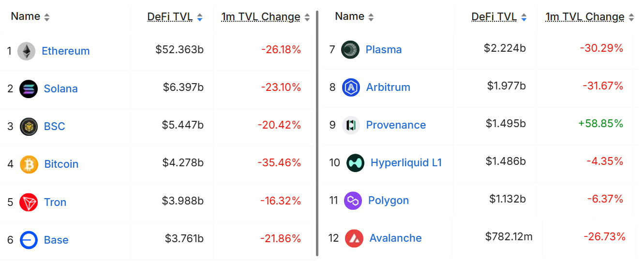Image resolution: width=644 pixels, height=261 pixels.
Task: Open the Ethereum chain link
Action: click(66, 51)
